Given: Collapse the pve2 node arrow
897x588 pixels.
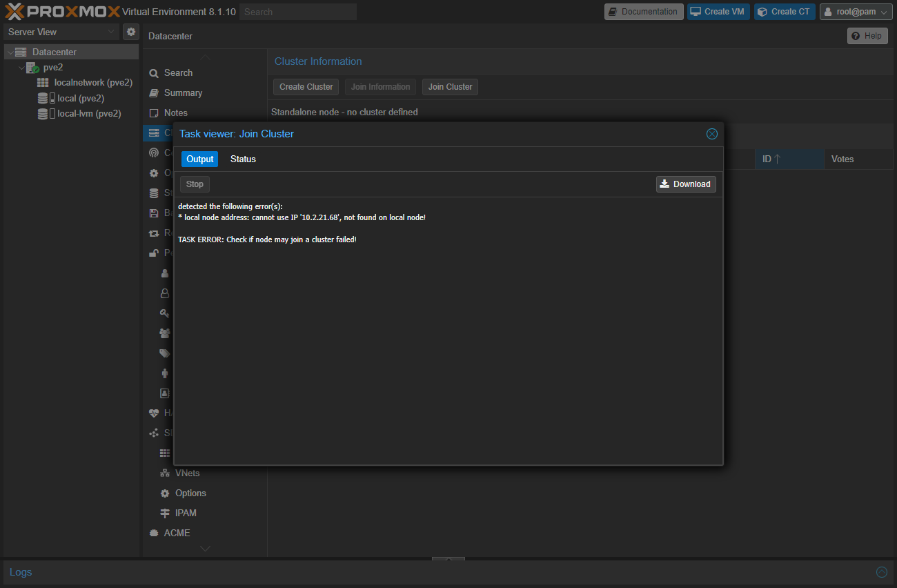Looking at the screenshot, I should (21, 68).
